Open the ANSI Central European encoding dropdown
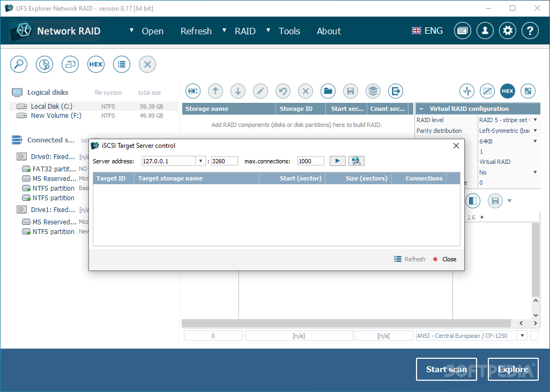Viewport: 550px width, 392px height. click(x=522, y=336)
